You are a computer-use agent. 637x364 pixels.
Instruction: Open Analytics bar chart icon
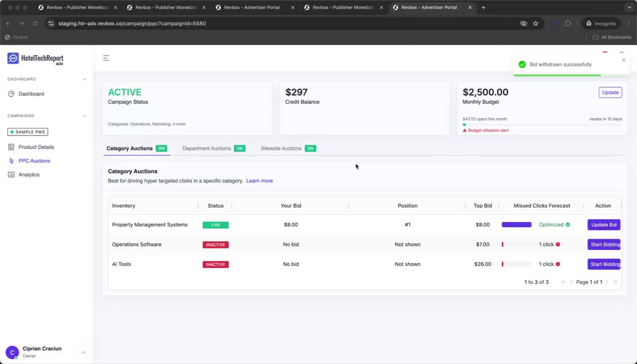(11, 174)
